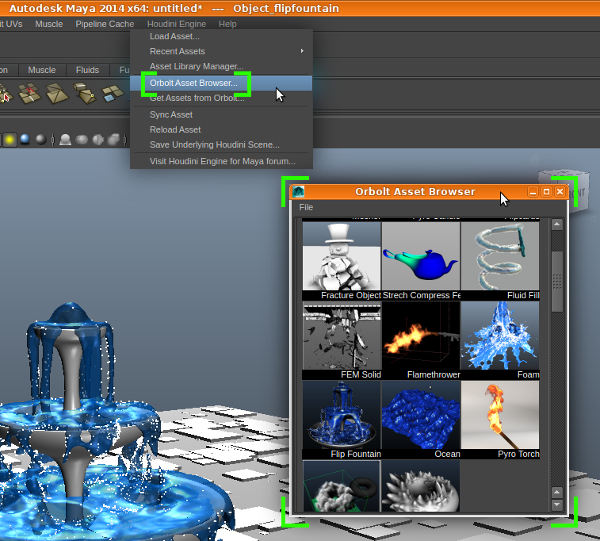Open the Houdini Engine menu in menu bar
Image resolution: width=600 pixels, height=541 pixels.
176,24
